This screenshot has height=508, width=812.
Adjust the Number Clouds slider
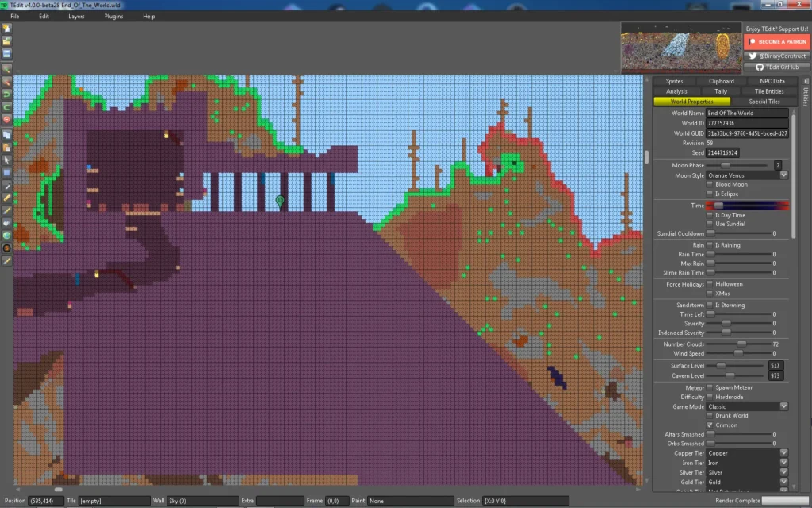738,344
